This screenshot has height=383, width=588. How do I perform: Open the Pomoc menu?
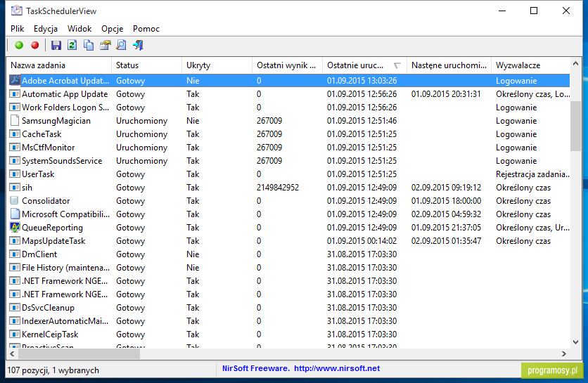point(146,29)
